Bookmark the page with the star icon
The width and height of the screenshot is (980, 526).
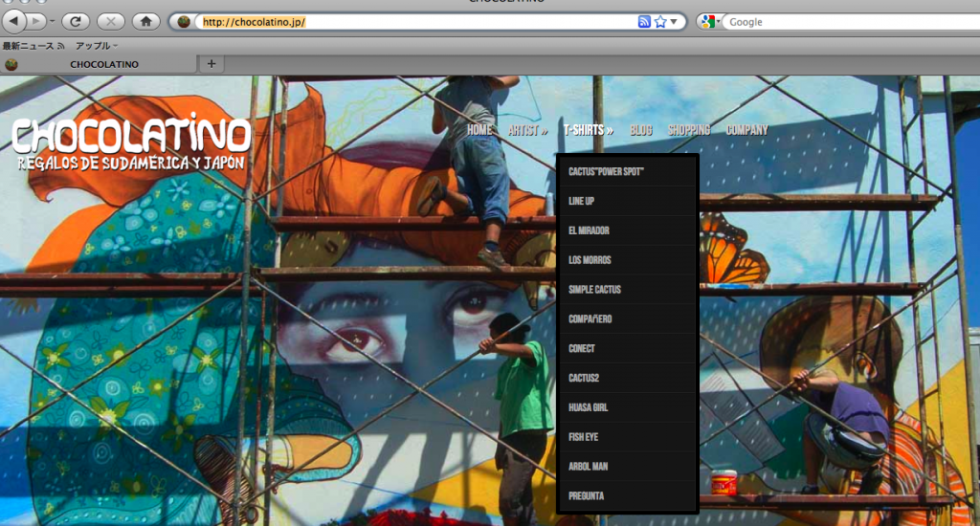click(660, 22)
